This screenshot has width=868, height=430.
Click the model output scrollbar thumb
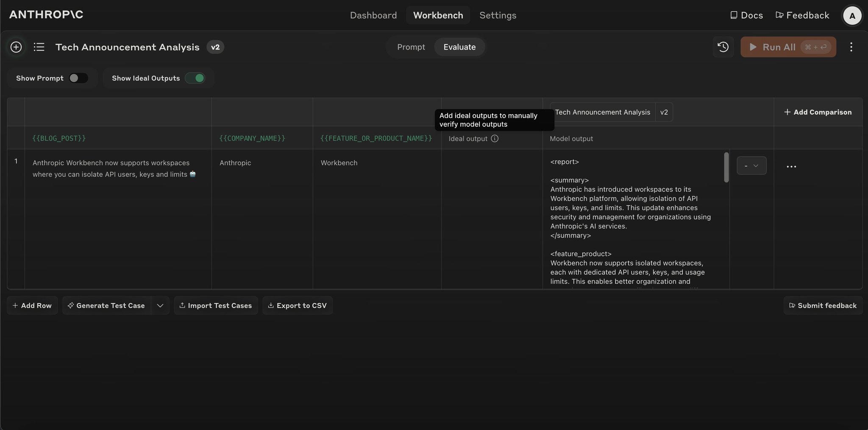(x=726, y=168)
